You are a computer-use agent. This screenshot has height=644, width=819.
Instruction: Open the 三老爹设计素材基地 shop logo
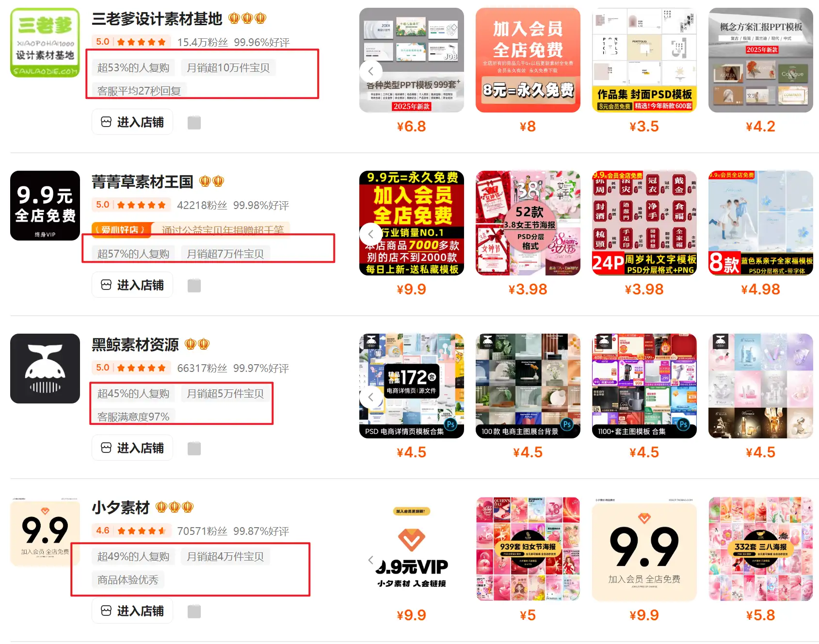(x=45, y=43)
